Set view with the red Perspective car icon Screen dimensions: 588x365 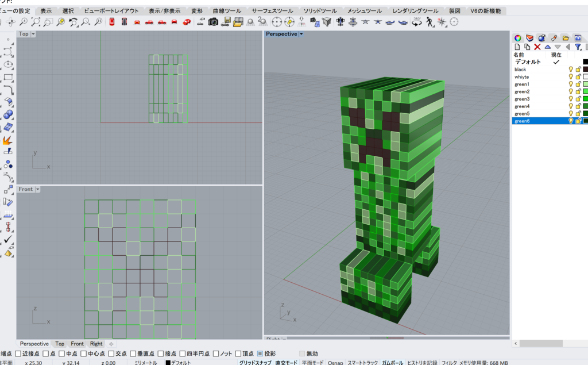[187, 22]
